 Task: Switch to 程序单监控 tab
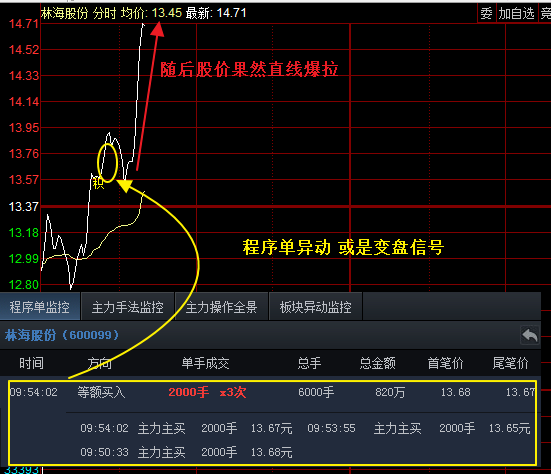point(40,307)
